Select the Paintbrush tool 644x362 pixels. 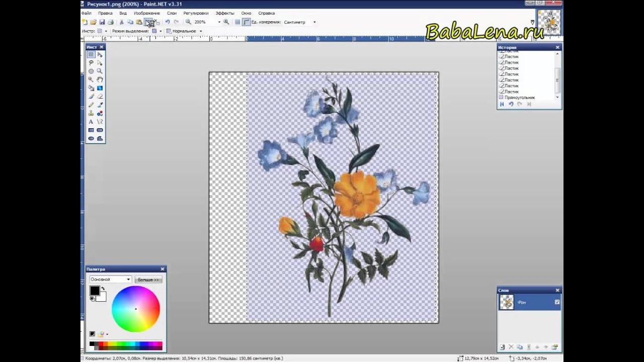91,97
